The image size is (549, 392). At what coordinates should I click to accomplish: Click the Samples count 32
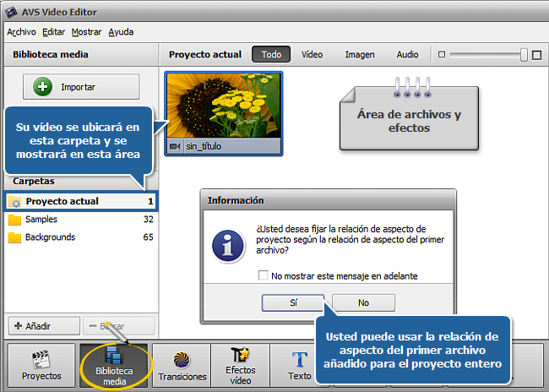tap(149, 220)
